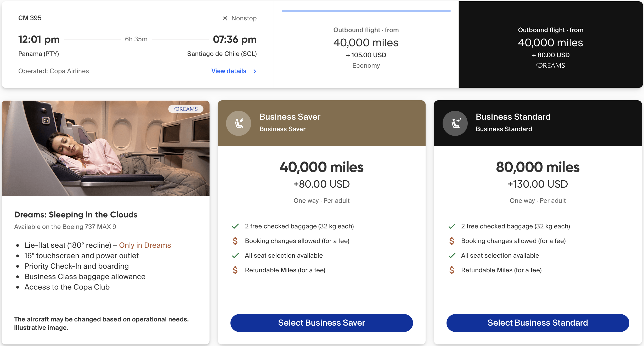
Task: Click '+80.00 USD' in Business Saver card
Action: tap(321, 184)
